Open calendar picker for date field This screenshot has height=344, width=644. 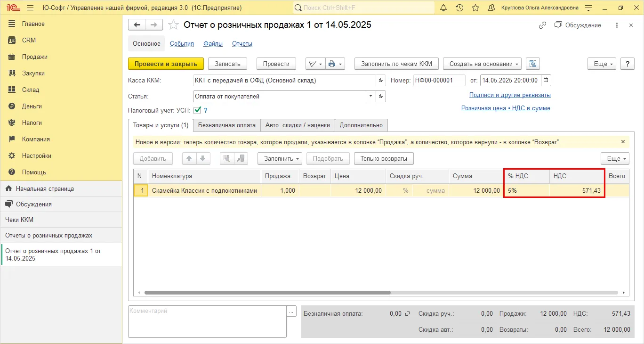click(546, 80)
